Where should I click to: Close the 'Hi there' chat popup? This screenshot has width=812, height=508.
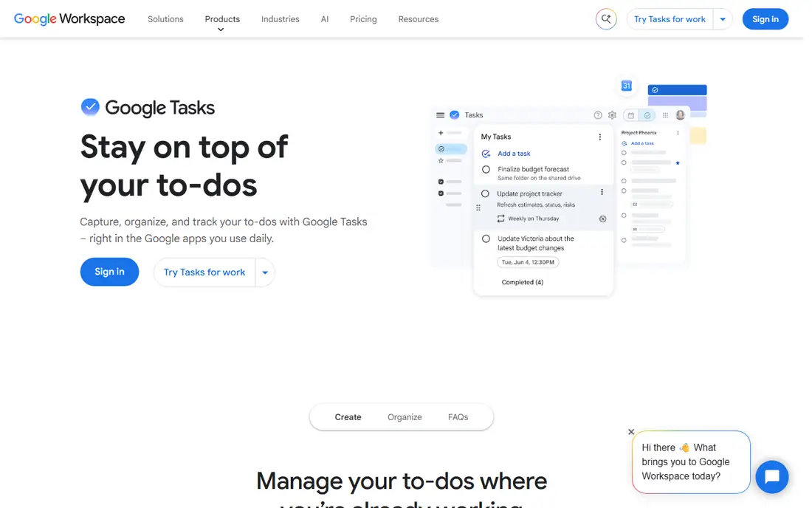[630, 431]
